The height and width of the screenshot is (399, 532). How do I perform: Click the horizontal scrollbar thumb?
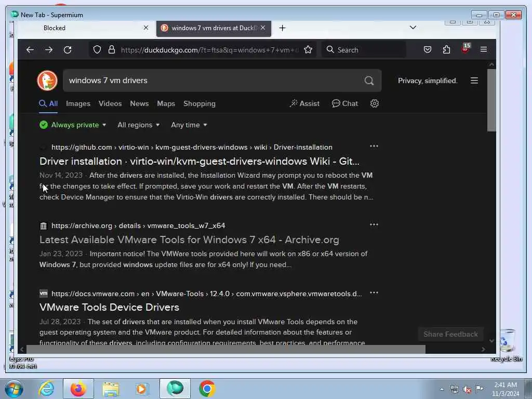click(226, 349)
